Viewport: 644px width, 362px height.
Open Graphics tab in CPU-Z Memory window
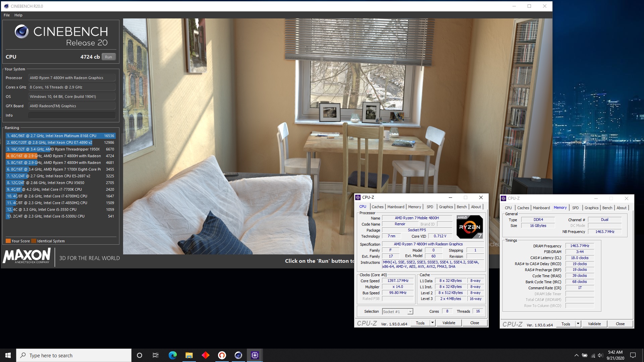click(591, 208)
